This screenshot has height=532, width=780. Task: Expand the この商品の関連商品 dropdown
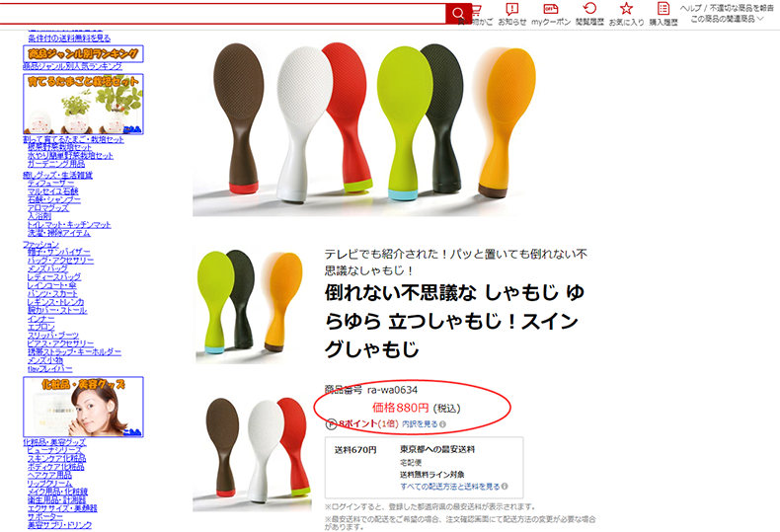pos(727,19)
